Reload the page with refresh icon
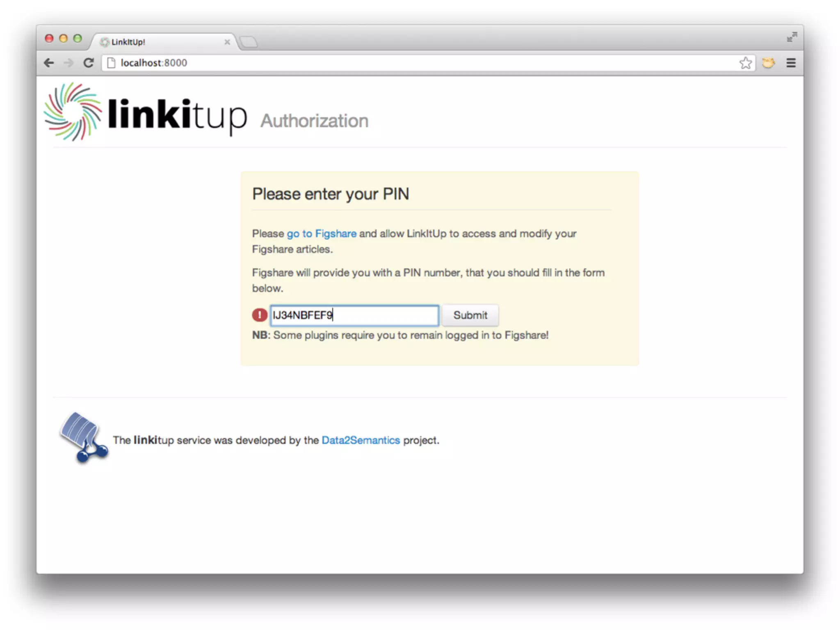The height and width of the screenshot is (630, 840). (88, 63)
